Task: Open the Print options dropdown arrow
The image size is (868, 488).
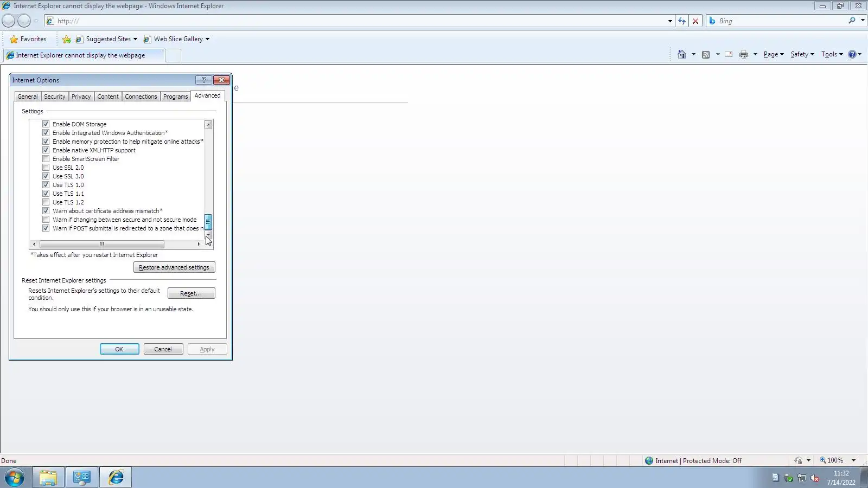Action: [x=755, y=54]
